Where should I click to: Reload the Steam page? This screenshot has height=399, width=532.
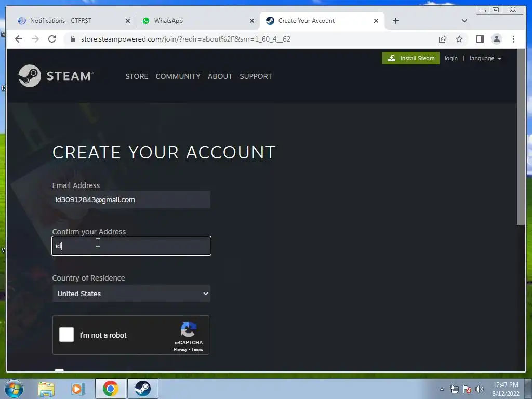pos(52,39)
